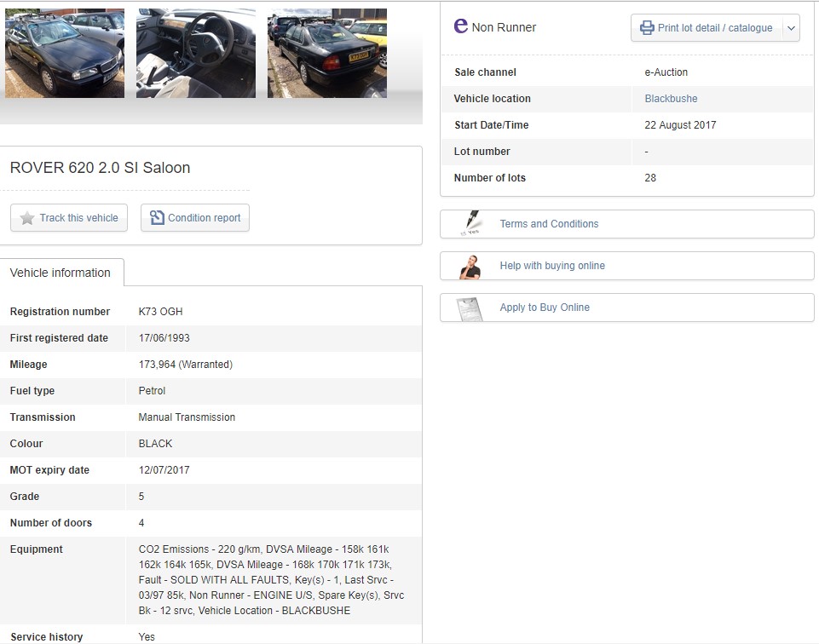Click the Number of doors value 4
The image size is (819, 644).
coord(141,523)
